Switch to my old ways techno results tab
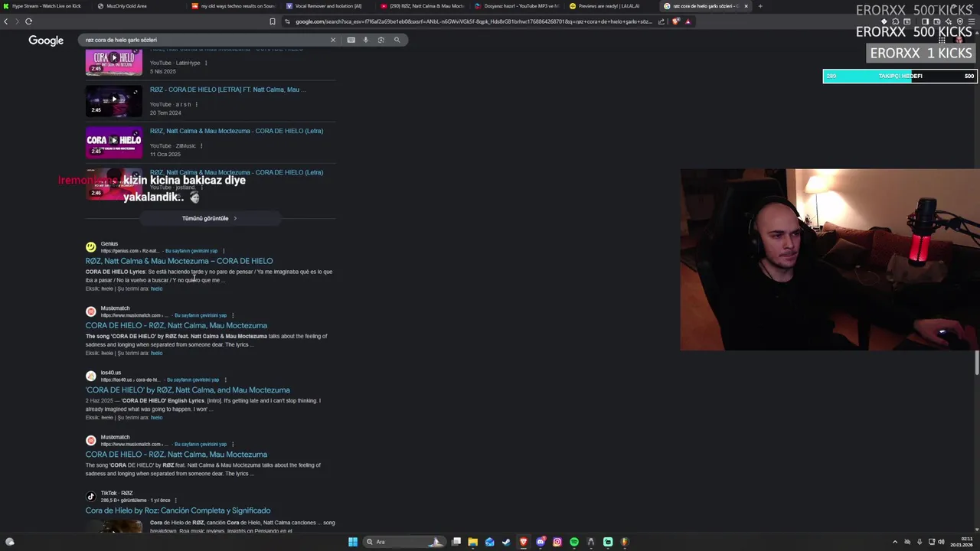The height and width of the screenshot is (551, 980). (x=233, y=6)
